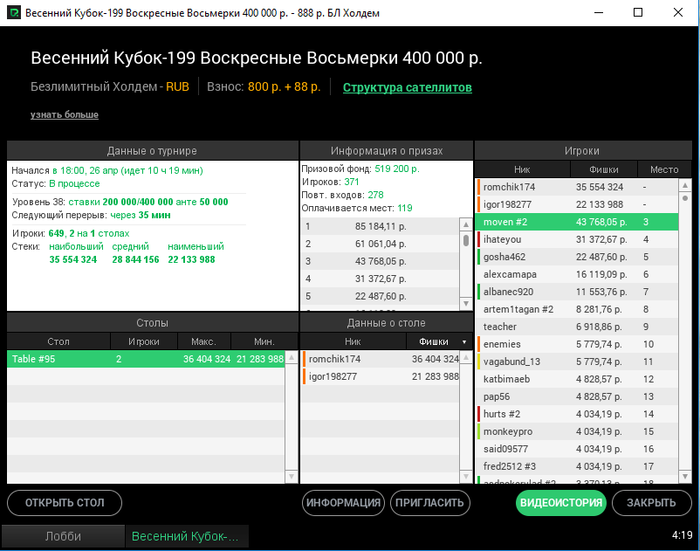Screen dimensions: 700x551
Task: Click tables list scrollbar down arrow
Action: 291,476
